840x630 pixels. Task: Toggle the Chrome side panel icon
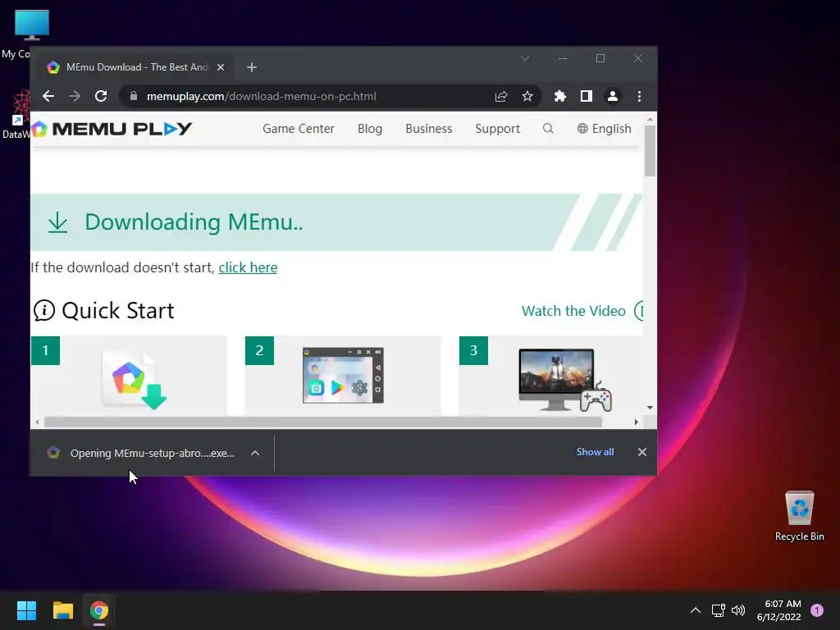(x=586, y=97)
